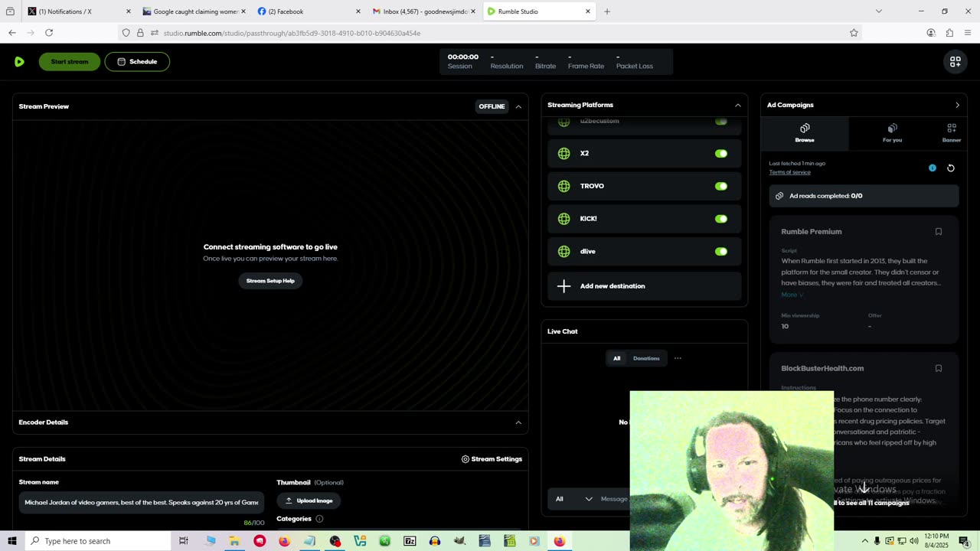Click the globe icon beside X2
Image resolution: width=980 pixels, height=551 pixels.
[x=563, y=154]
